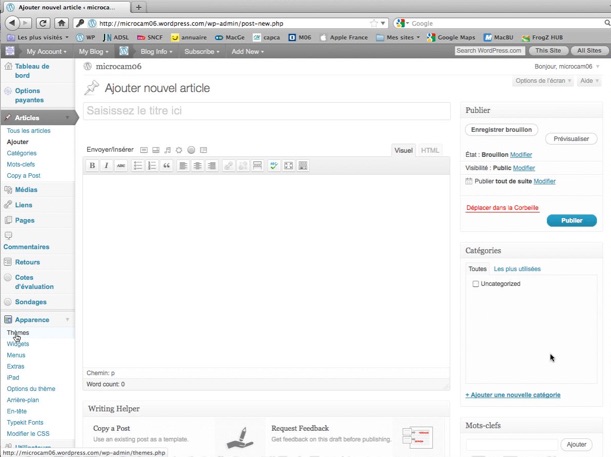
Task: Open the Widgets submenu item
Action: [18, 344]
